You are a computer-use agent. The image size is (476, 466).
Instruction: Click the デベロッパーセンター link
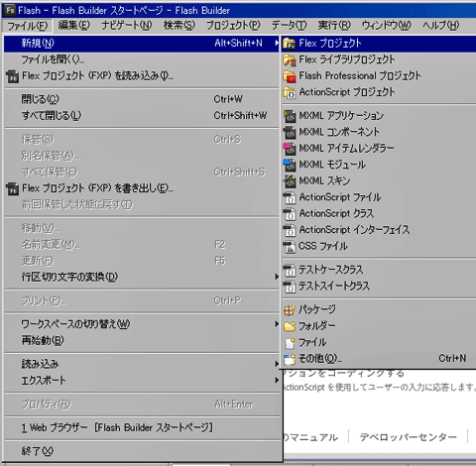click(408, 437)
